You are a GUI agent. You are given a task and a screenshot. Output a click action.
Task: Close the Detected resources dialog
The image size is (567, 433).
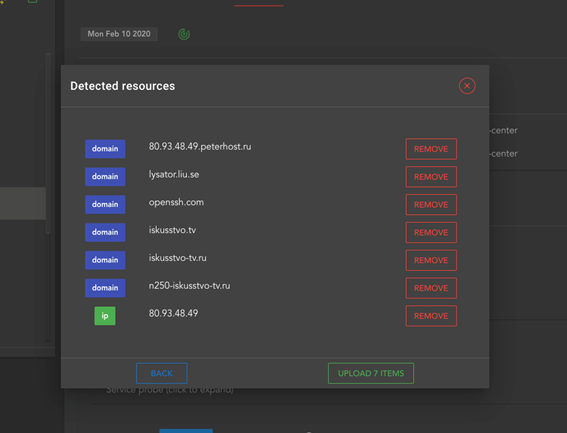(x=467, y=86)
